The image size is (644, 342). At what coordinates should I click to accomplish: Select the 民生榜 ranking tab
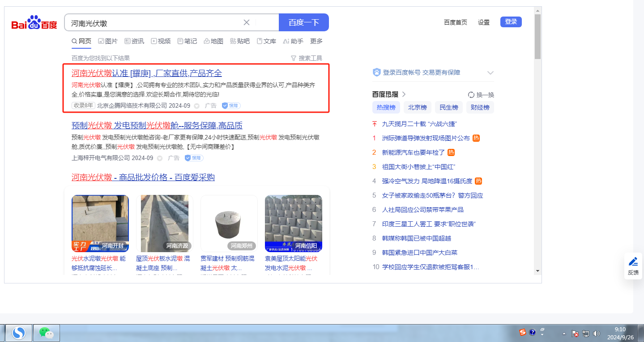449,107
